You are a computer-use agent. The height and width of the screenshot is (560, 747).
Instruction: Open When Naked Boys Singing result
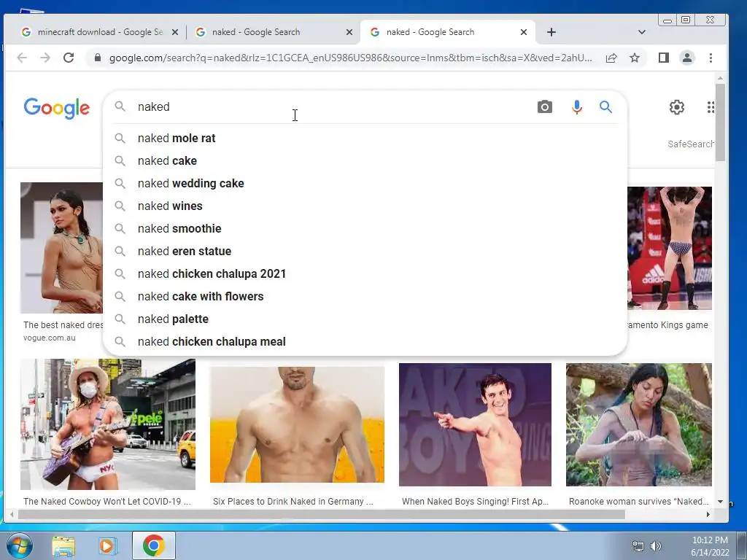tap(475, 502)
